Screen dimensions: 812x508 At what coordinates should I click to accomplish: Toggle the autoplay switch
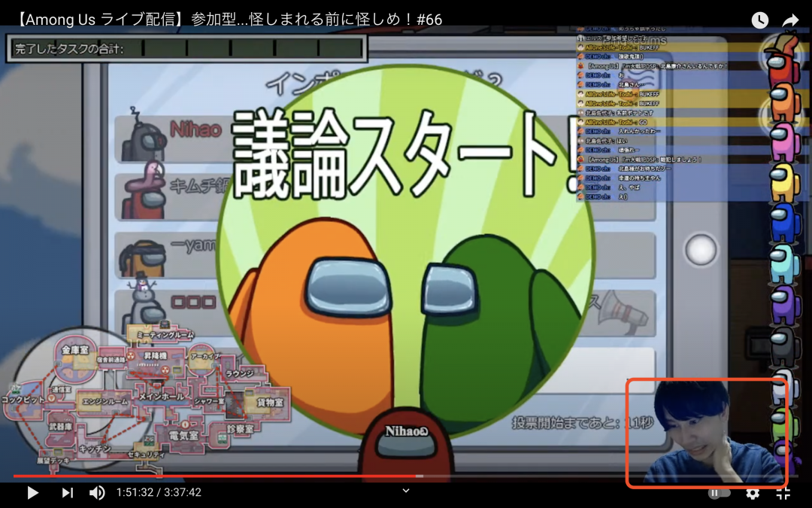point(719,492)
